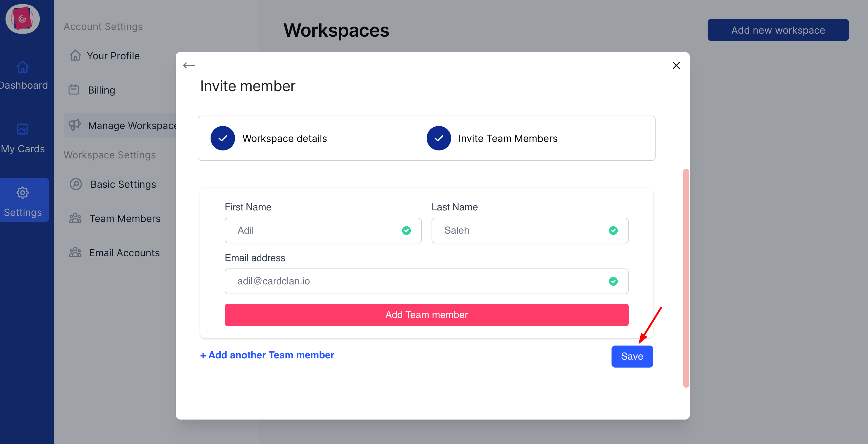Follow the Add another Team member link

coord(267,355)
